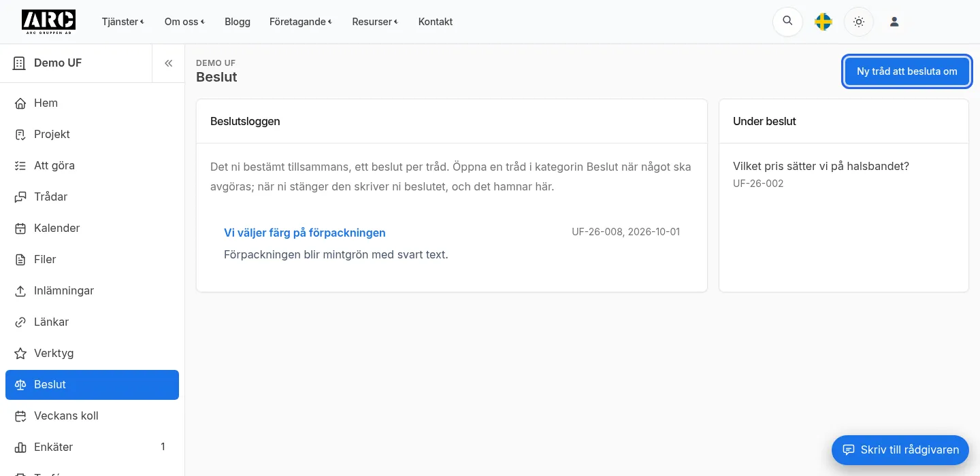Screen dimensions: 980x476
Task: Open Verktyg in the sidebar
Action: [x=92, y=354]
